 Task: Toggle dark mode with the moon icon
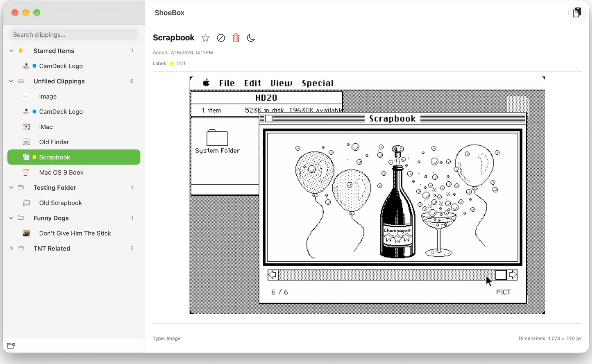click(251, 38)
